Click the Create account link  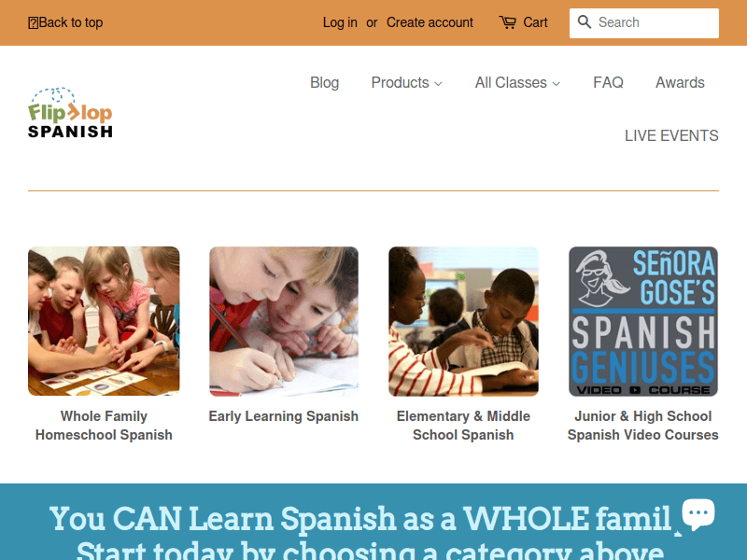tap(430, 22)
